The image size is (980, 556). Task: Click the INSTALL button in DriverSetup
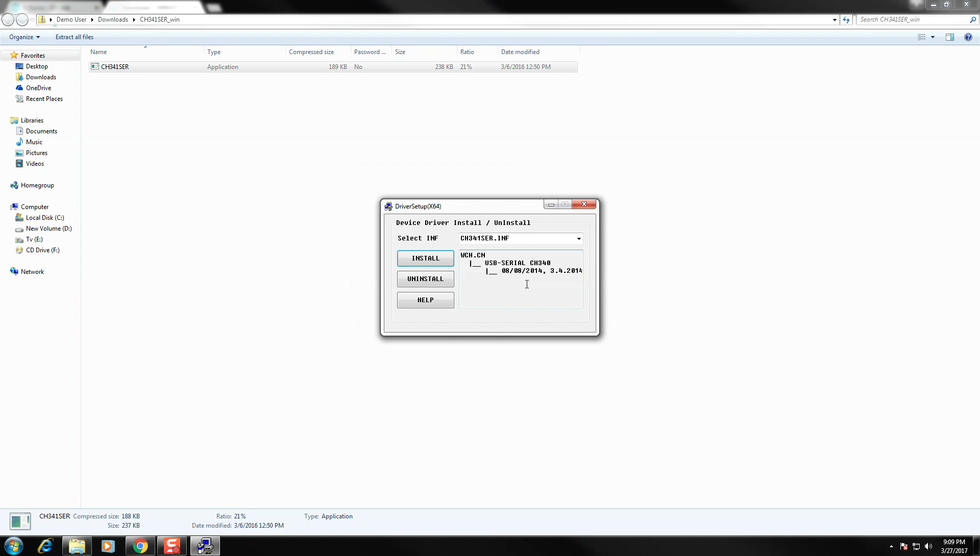click(x=425, y=258)
